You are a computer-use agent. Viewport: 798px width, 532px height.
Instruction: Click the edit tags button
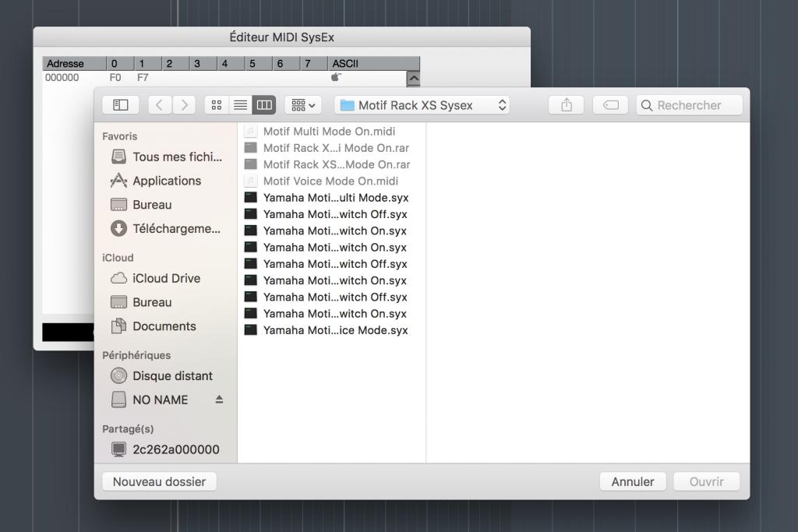[610, 105]
